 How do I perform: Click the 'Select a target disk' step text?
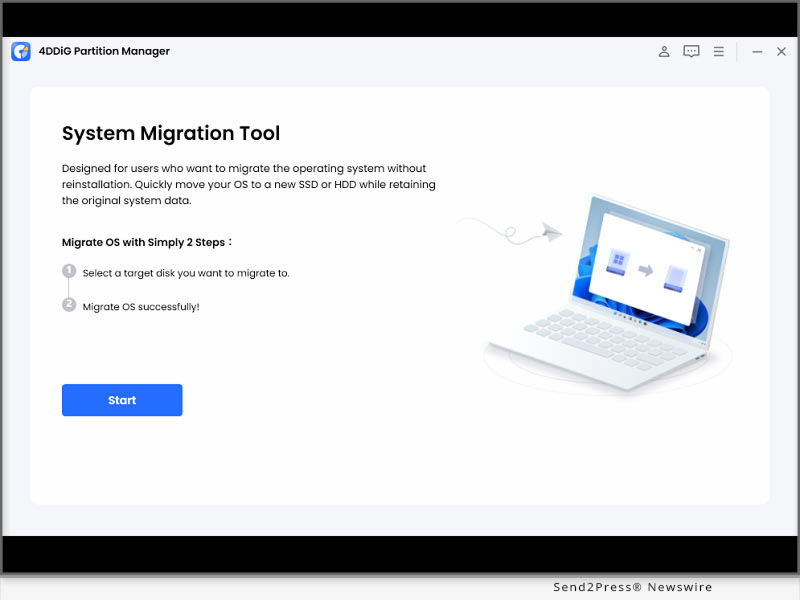186,273
